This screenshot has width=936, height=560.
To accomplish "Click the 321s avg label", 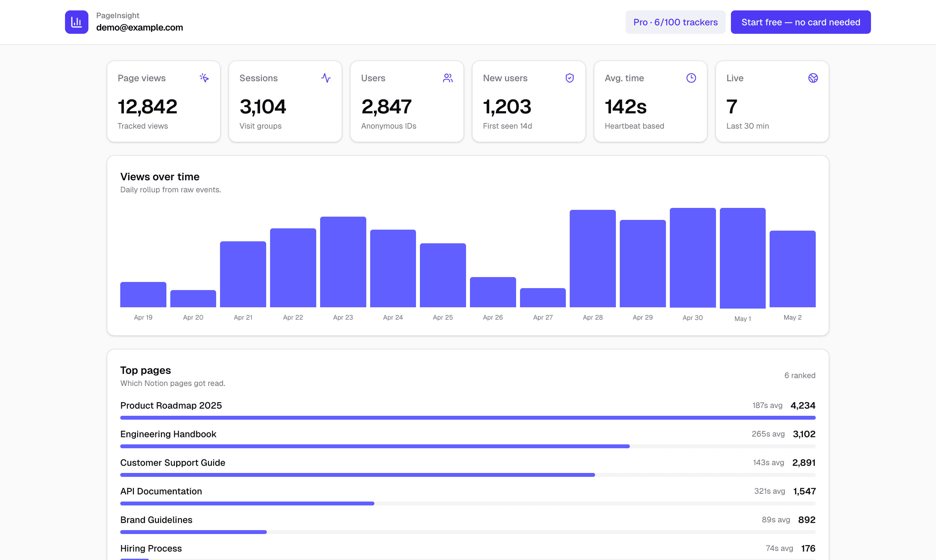I will 770,491.
